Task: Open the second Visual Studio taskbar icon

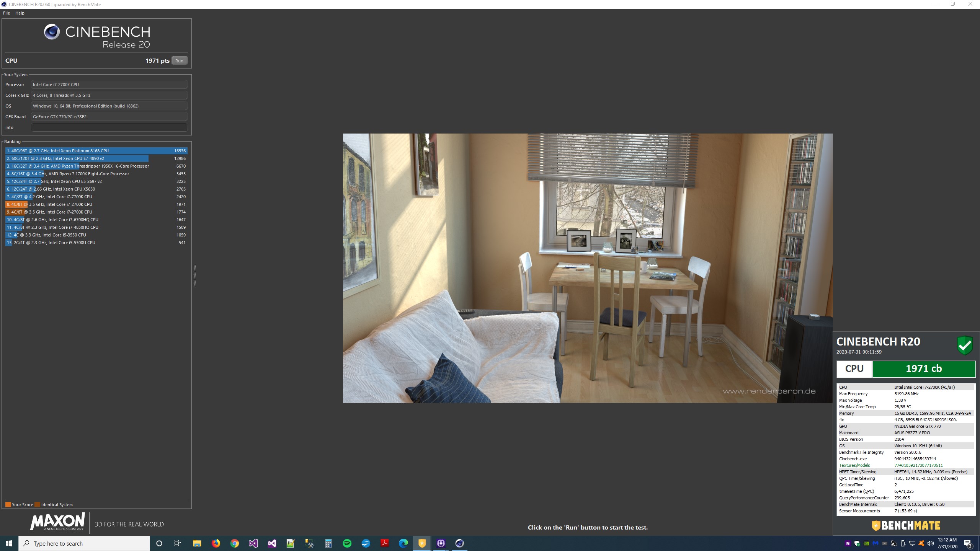Action: (x=272, y=543)
